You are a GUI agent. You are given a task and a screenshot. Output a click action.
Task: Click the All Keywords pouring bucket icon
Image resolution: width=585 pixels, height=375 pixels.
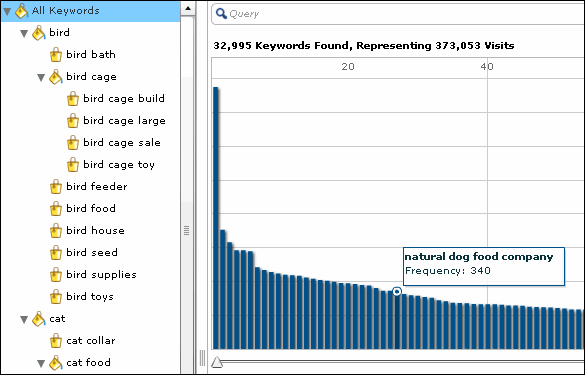[x=21, y=11]
